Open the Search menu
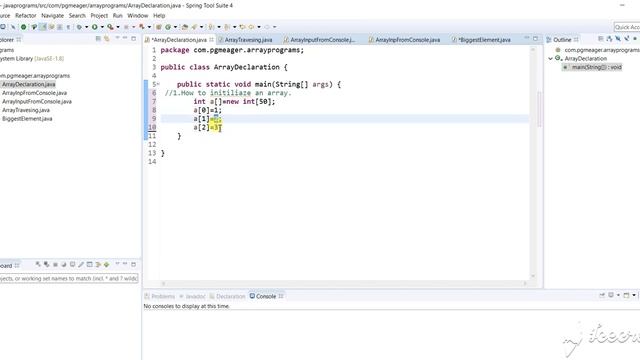The width and height of the screenshot is (640, 360). (77, 16)
